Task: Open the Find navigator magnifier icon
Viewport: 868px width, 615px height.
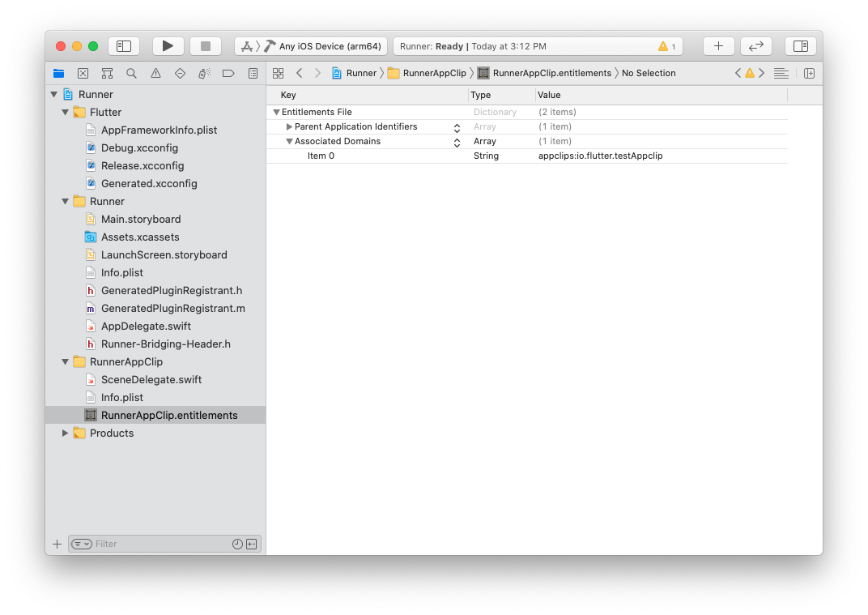Action: pyautogui.click(x=131, y=73)
